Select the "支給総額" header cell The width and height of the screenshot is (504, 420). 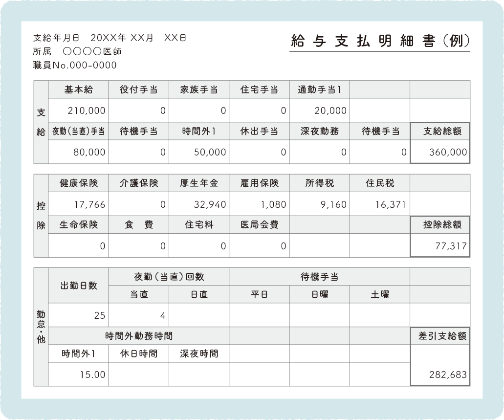pyautogui.click(x=440, y=131)
